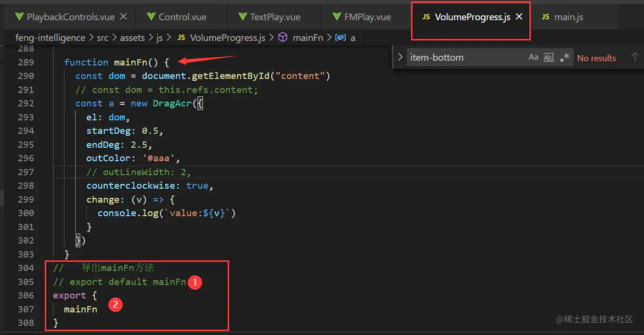The width and height of the screenshot is (644, 335).
Task: Click Vue icon on TextPlay.vue tab
Action: point(243,17)
